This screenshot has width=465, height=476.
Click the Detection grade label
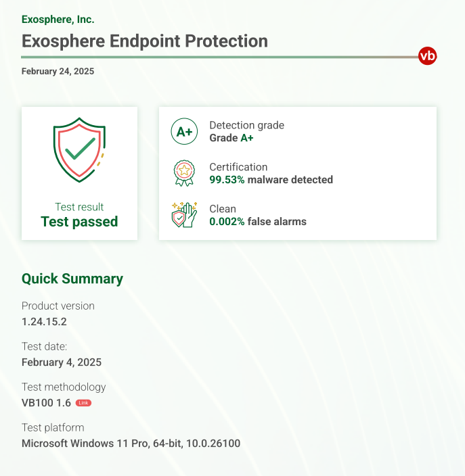pos(247,125)
